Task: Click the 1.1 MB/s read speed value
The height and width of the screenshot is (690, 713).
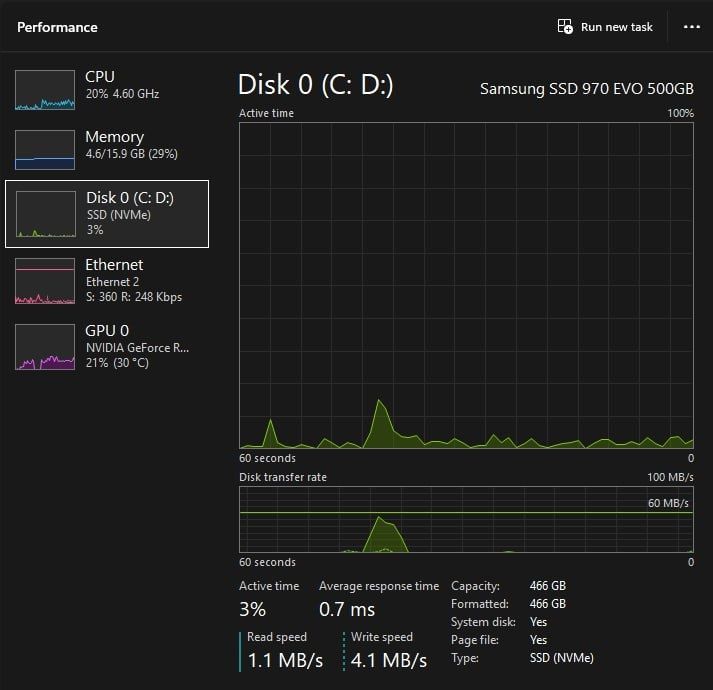Action: click(x=285, y=660)
